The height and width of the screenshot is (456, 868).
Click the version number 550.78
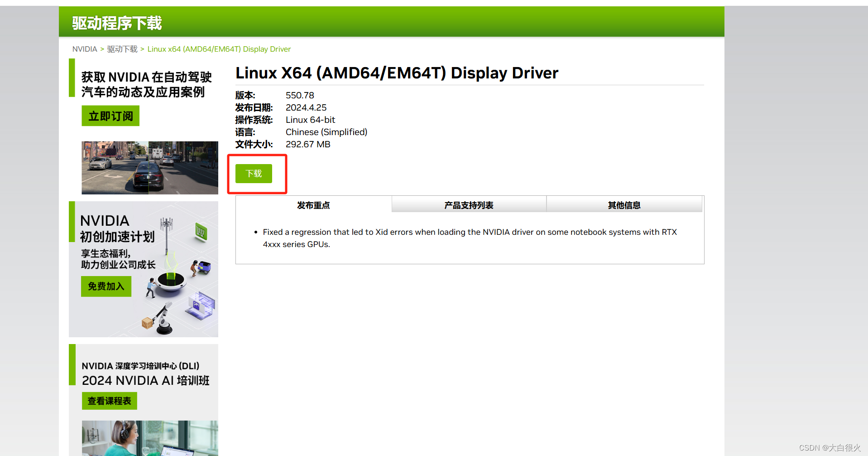(x=300, y=95)
